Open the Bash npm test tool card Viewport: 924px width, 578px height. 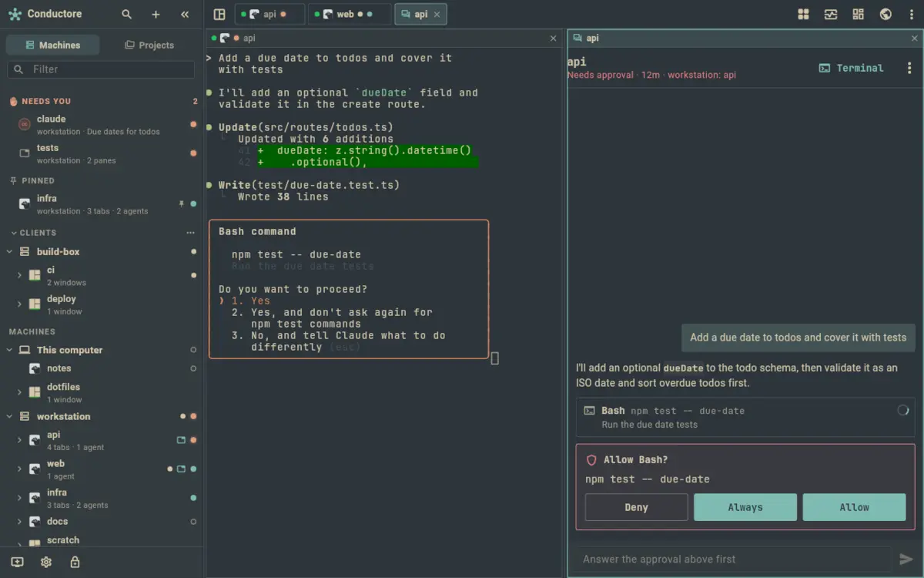(745, 417)
